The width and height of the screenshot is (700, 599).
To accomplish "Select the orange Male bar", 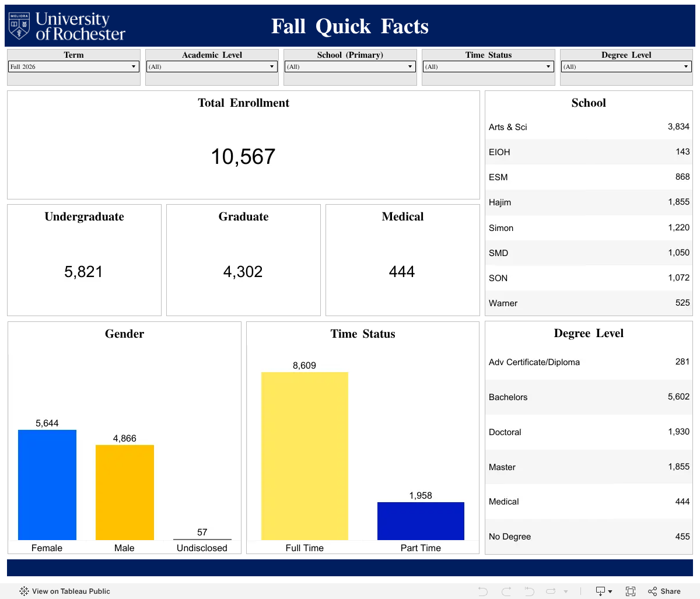I will [x=125, y=492].
